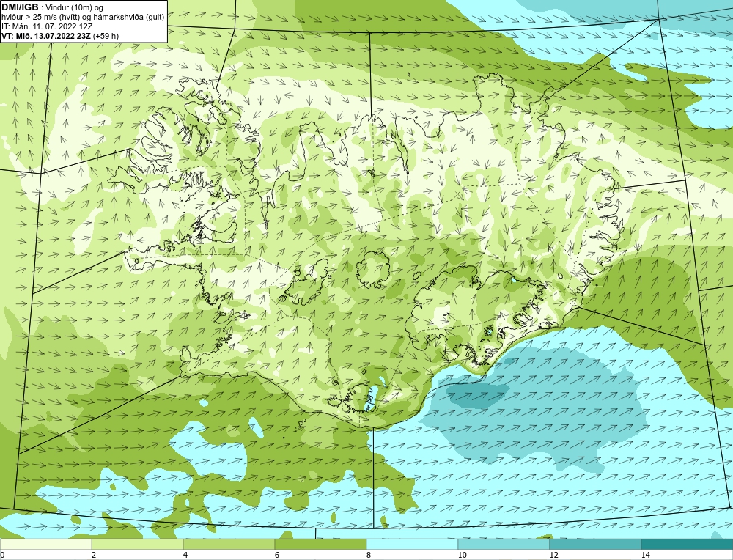The width and height of the screenshot is (733, 560).
Task: Click the legend scale label '0'
Action: click(x=3, y=555)
